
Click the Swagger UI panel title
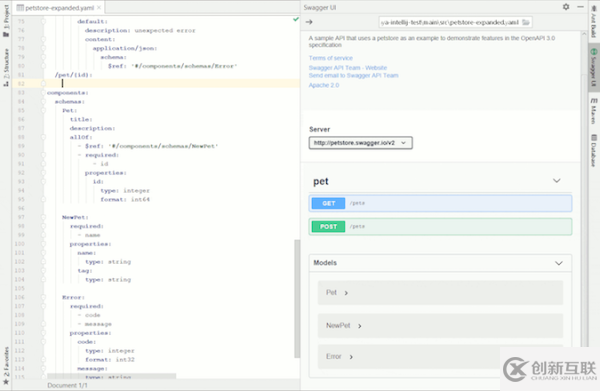click(x=320, y=7)
